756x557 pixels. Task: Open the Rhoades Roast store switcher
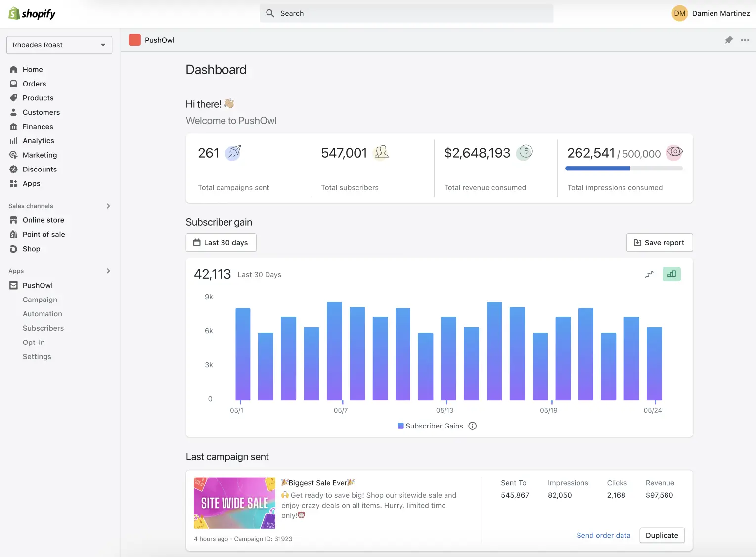(59, 44)
